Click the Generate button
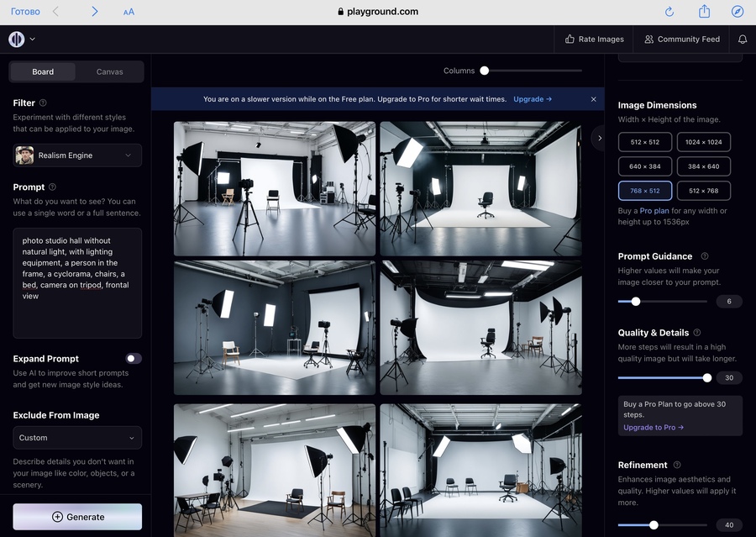 click(77, 517)
